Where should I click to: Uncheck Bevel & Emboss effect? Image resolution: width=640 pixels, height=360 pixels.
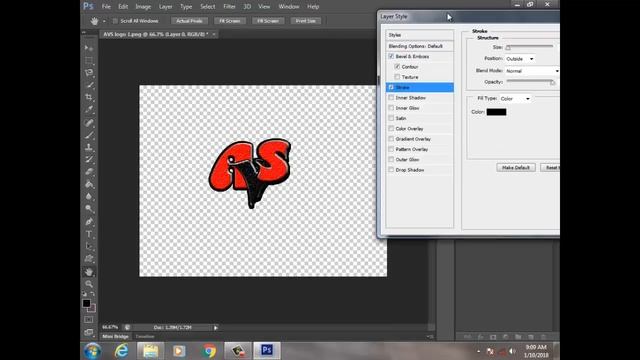(x=391, y=56)
